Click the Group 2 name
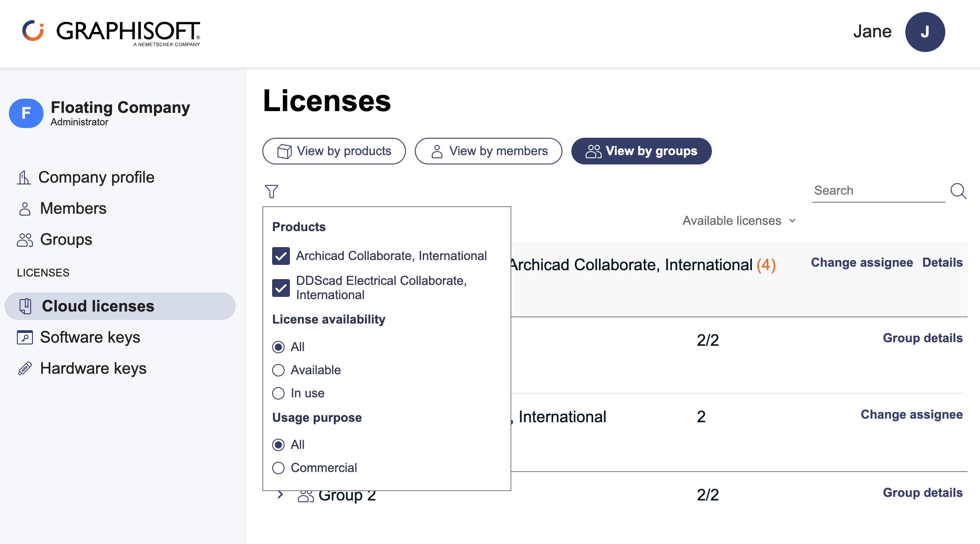Screen dimensions: 980x544 click(347, 496)
